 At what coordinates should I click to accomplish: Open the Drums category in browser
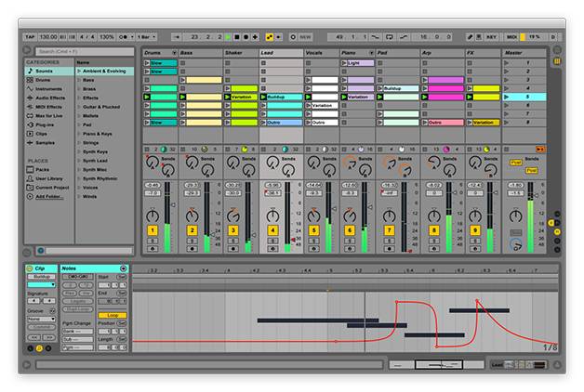click(45, 80)
